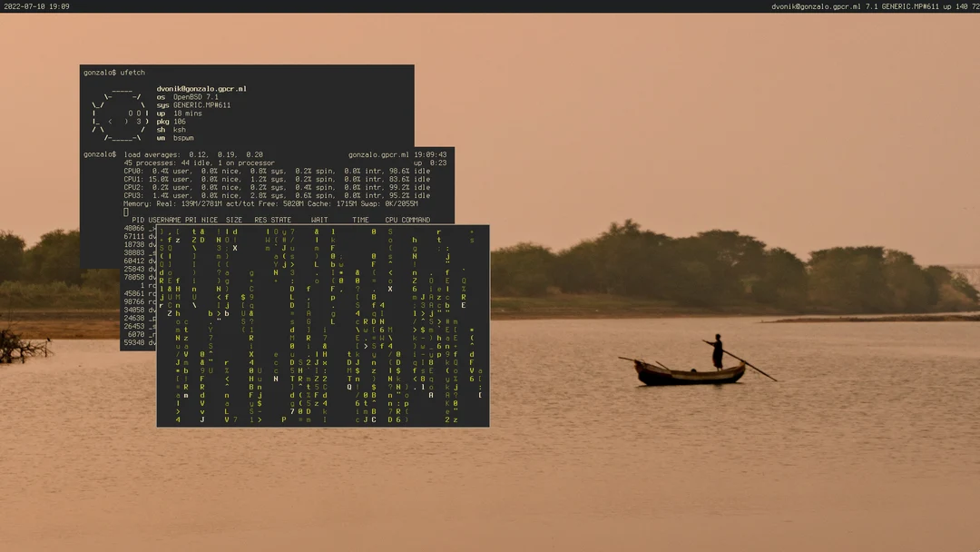Select the PID column header in top

(138, 219)
